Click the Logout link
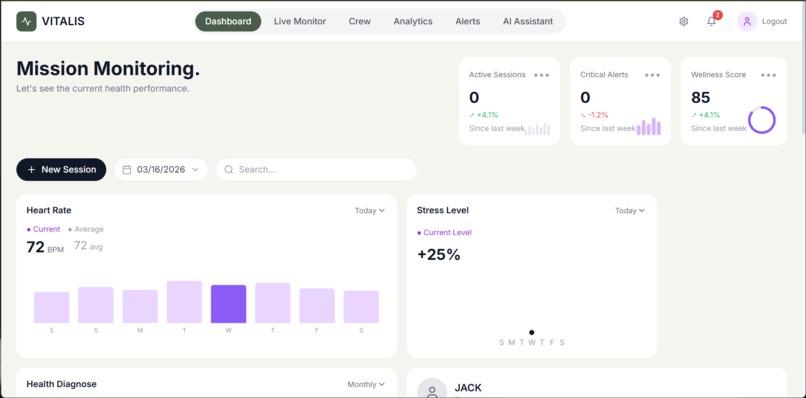 pos(774,22)
